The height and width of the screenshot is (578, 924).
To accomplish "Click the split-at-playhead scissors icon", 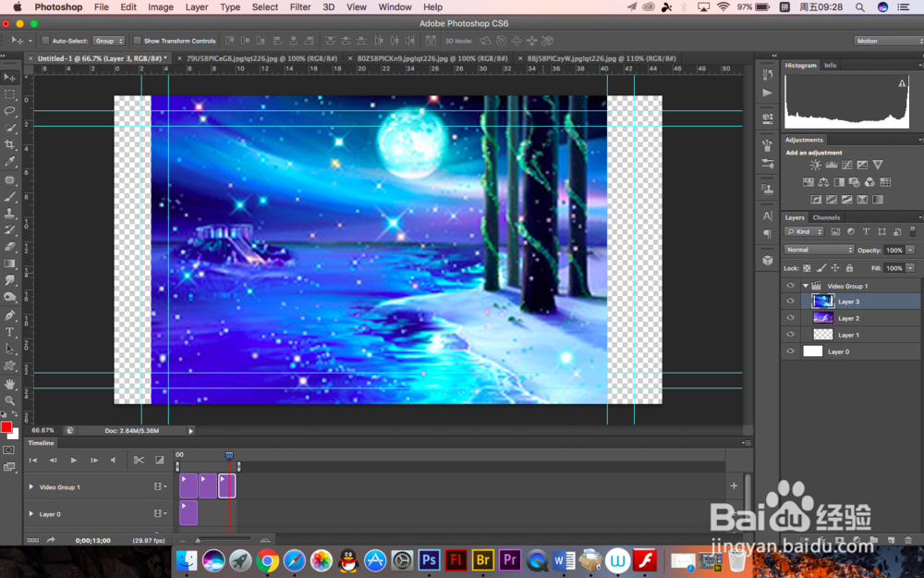I will tap(139, 460).
